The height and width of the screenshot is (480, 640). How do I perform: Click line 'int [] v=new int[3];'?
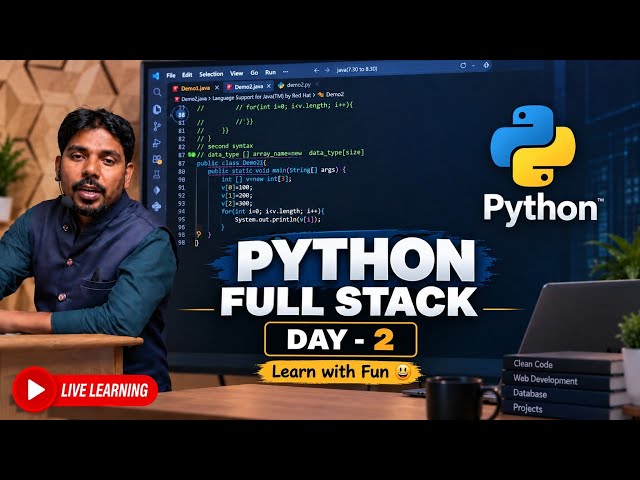coord(256,179)
